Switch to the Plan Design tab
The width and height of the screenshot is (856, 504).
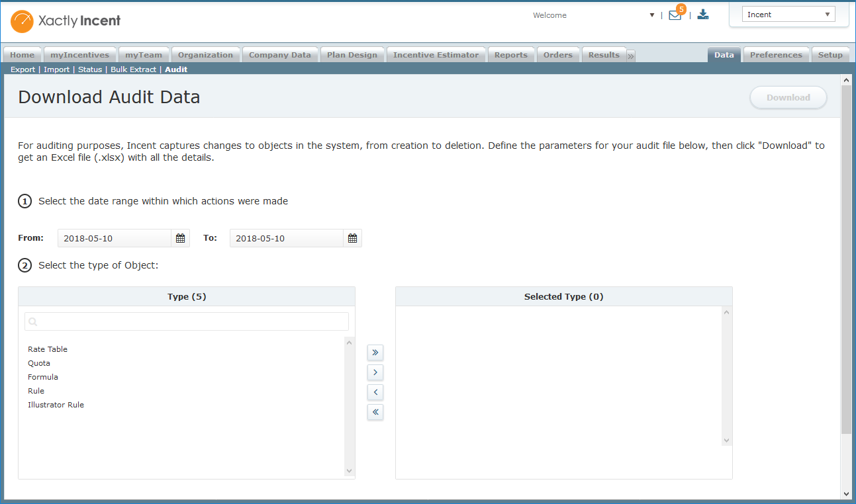coord(352,55)
